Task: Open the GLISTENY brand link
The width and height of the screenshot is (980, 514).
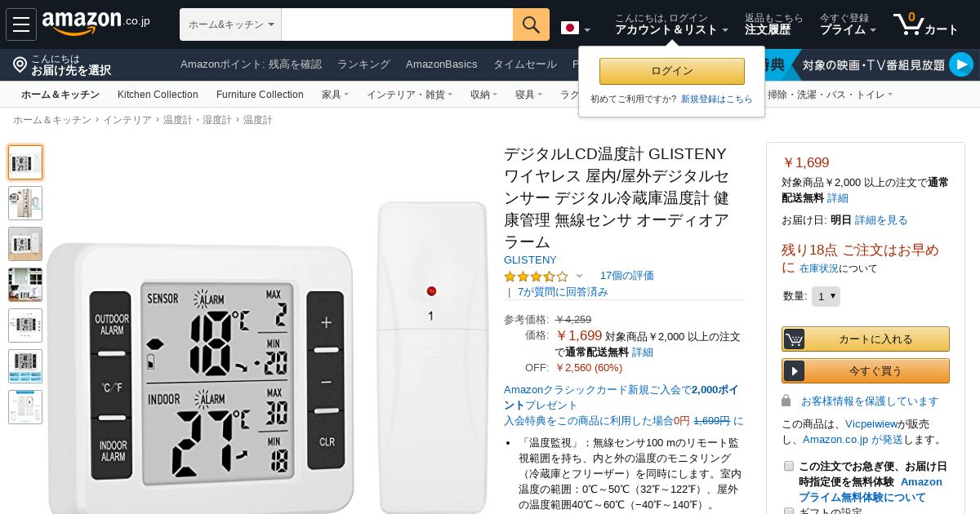Action: tap(530, 259)
